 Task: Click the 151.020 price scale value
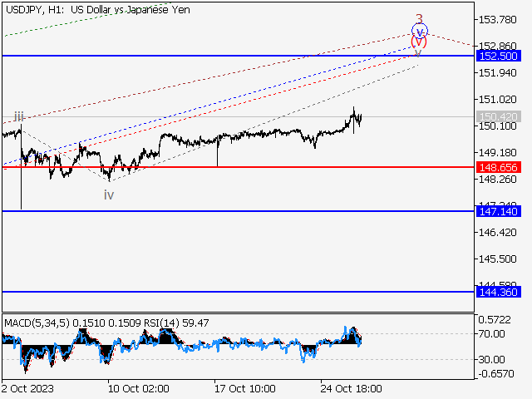coord(497,100)
